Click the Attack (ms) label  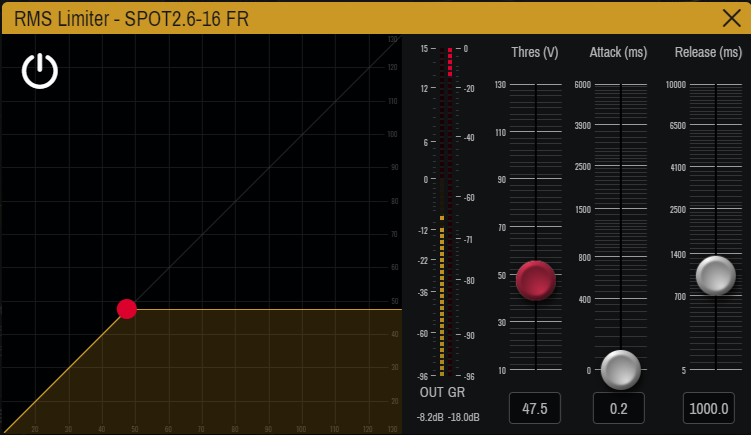point(618,52)
